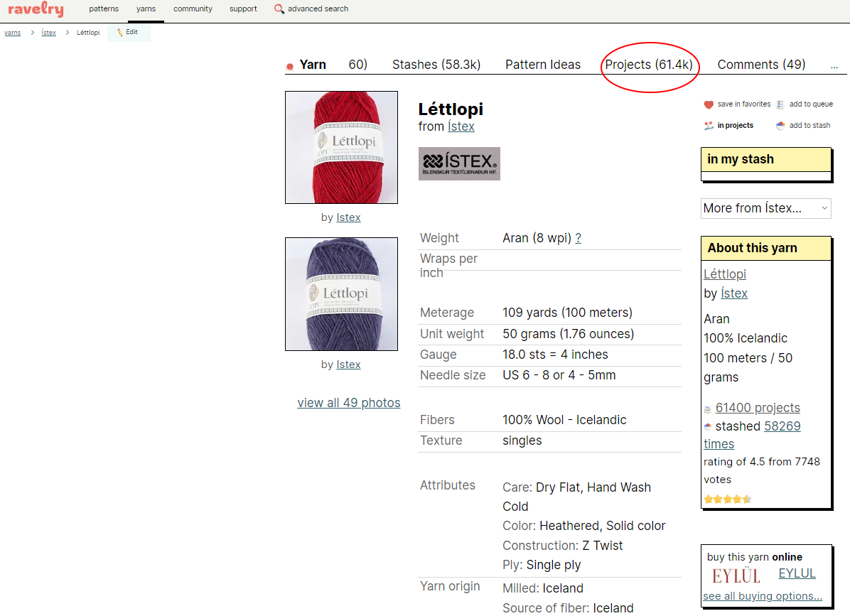The height and width of the screenshot is (616, 850).
Task: Click the red Léttlopi yarn thumbnail
Action: (x=342, y=147)
